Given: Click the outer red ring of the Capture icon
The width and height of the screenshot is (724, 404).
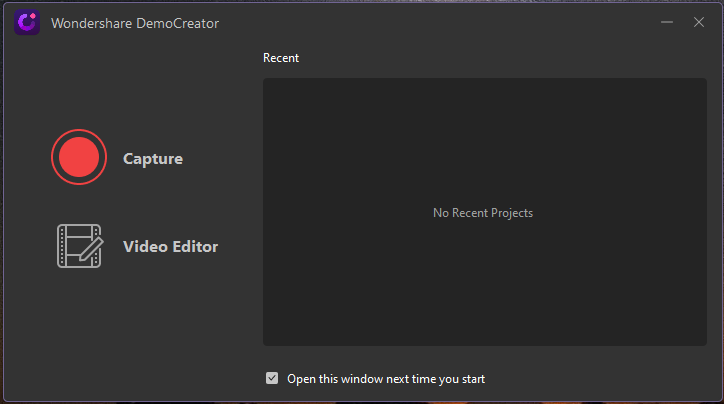Looking at the screenshot, I should 79,132.
